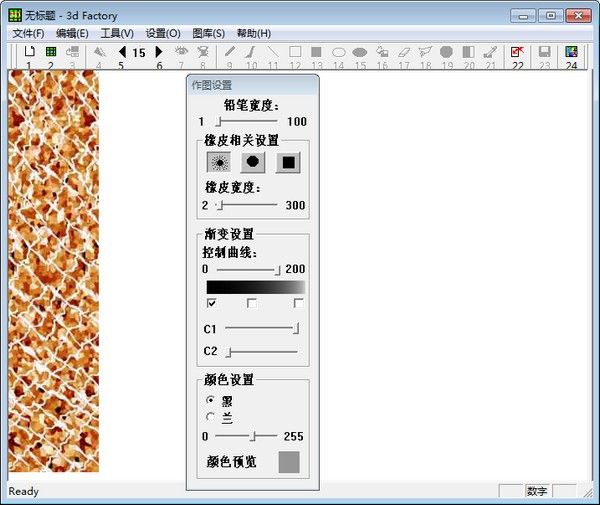Open the 编辑(E) menu
The width and height of the screenshot is (600, 505).
pyautogui.click(x=72, y=34)
